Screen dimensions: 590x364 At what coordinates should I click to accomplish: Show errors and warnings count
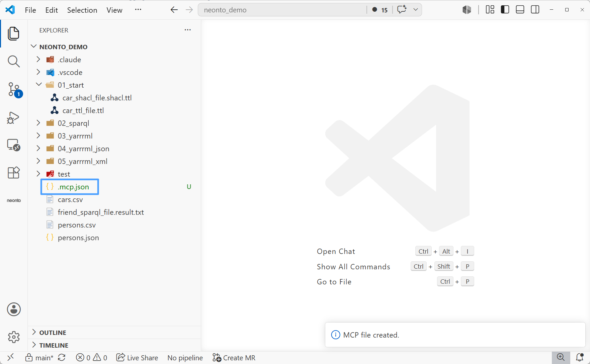[x=92, y=358]
